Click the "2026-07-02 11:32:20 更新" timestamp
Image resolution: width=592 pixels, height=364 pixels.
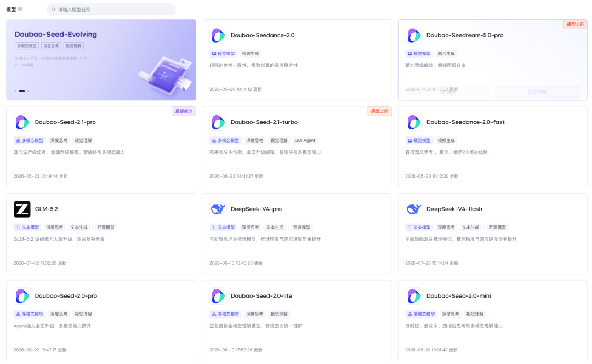tap(40, 263)
